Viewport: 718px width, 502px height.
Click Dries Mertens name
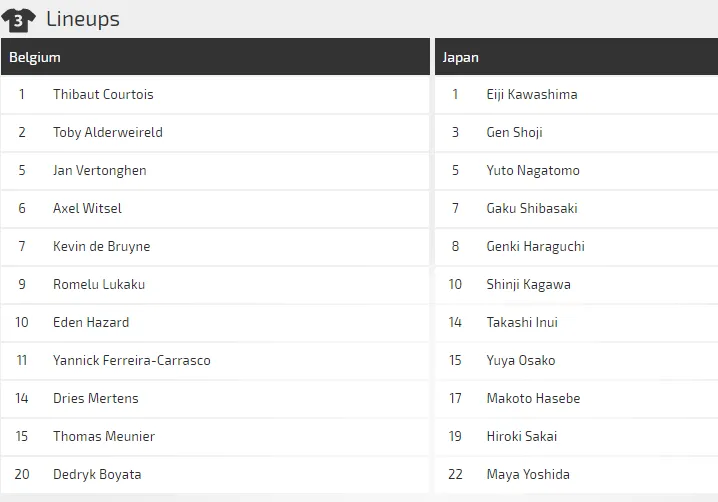coord(96,399)
